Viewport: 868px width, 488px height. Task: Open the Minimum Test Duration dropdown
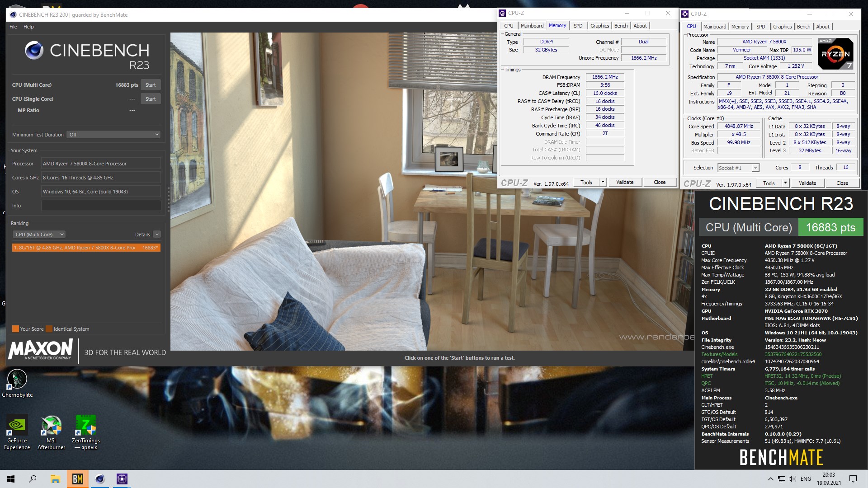[x=113, y=135]
